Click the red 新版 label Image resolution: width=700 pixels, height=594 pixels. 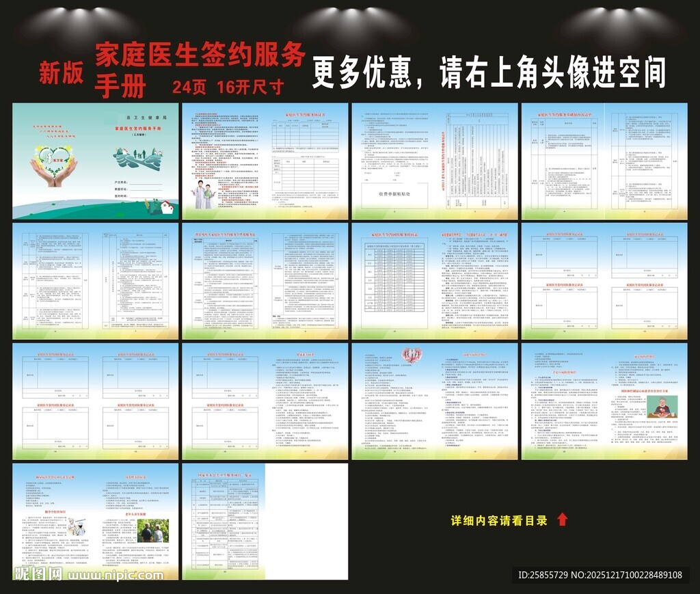point(61,72)
